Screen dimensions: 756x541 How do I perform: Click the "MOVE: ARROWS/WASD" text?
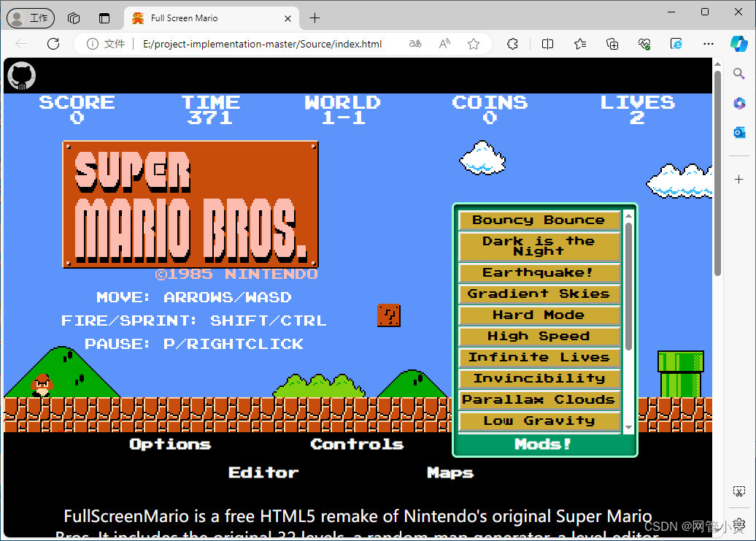(x=194, y=297)
